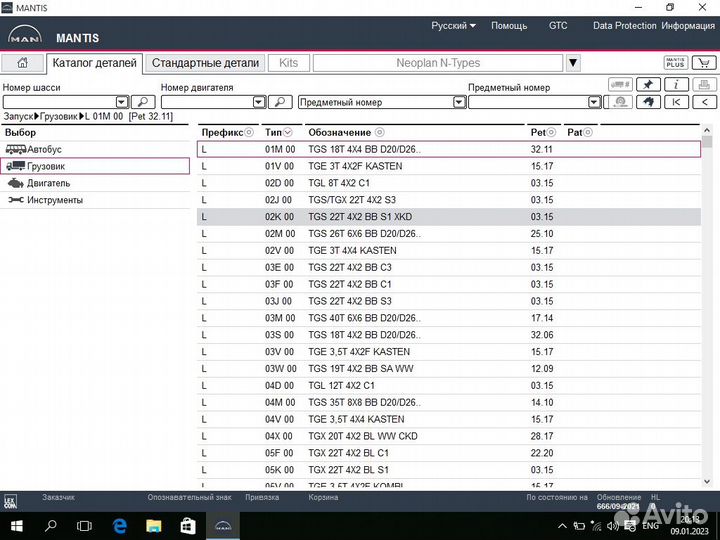
Task: Click the pin icon button
Action: [648, 84]
